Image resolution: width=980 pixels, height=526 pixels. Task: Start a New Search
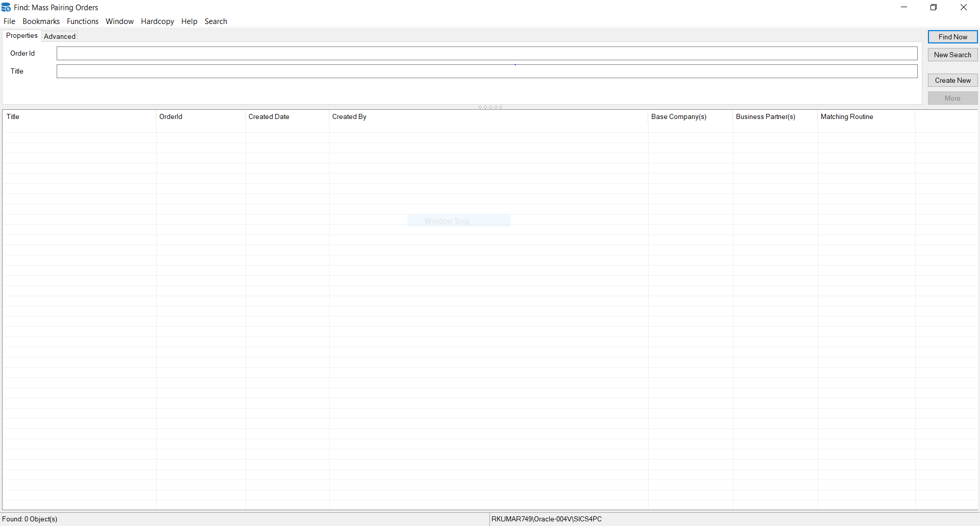(x=952, y=54)
